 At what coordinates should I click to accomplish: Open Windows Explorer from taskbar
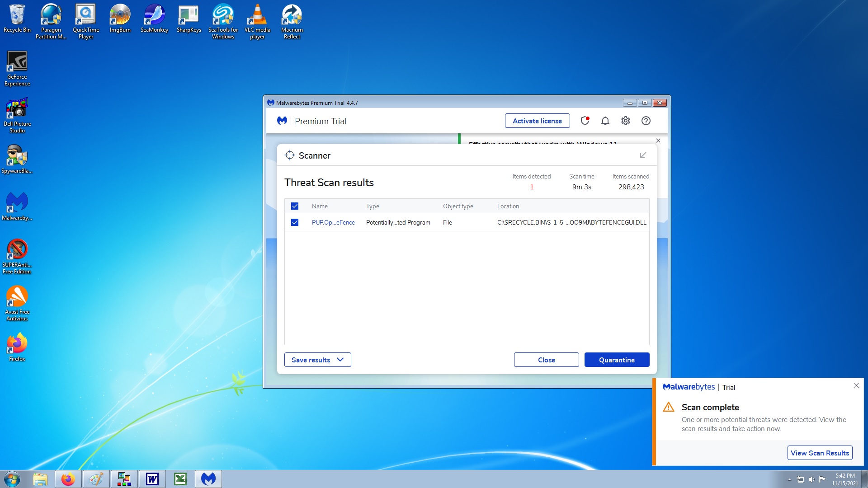click(x=40, y=479)
